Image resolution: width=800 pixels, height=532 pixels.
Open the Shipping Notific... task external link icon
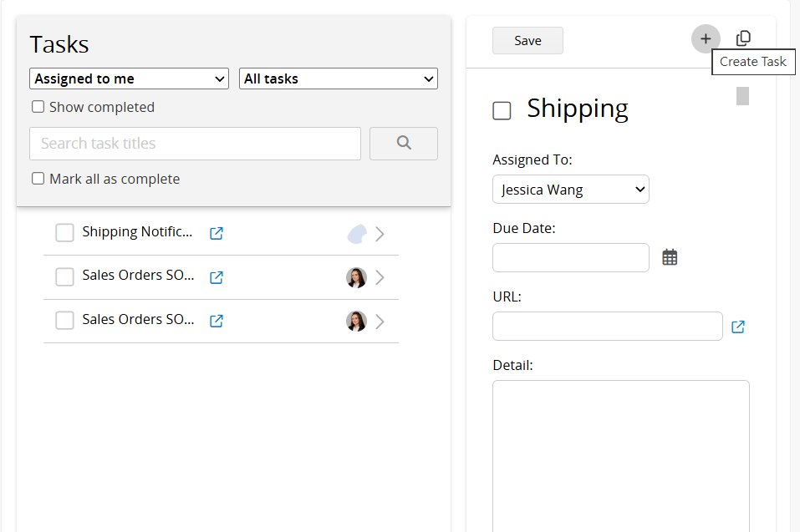(x=217, y=233)
